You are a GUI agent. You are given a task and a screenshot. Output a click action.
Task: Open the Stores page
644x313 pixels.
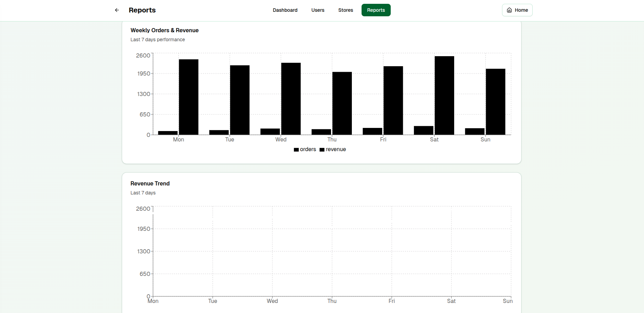coord(345,10)
